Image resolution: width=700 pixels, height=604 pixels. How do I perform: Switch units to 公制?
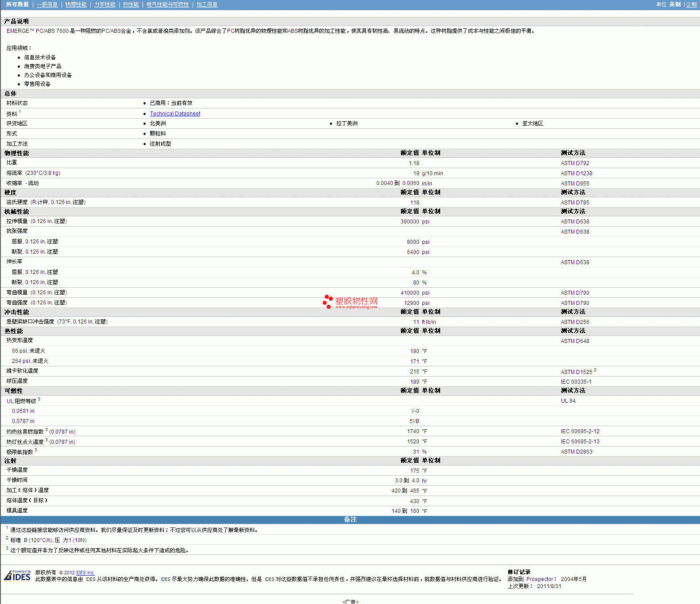pyautogui.click(x=691, y=4)
